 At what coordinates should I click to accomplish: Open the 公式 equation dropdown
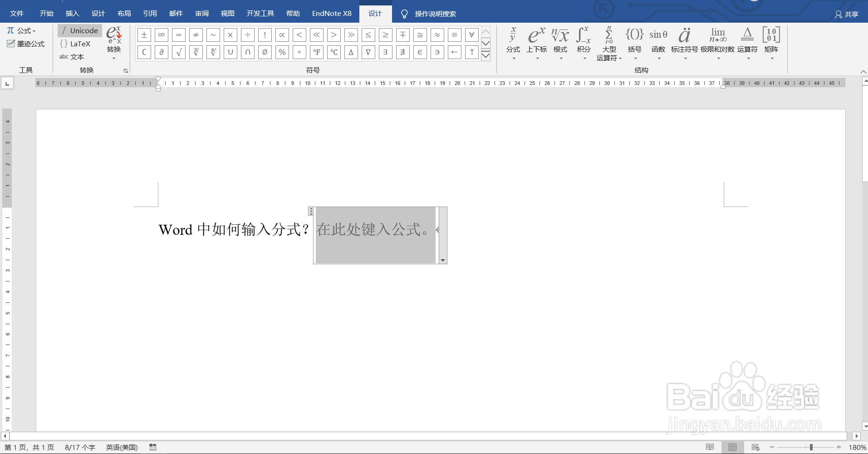[x=21, y=30]
